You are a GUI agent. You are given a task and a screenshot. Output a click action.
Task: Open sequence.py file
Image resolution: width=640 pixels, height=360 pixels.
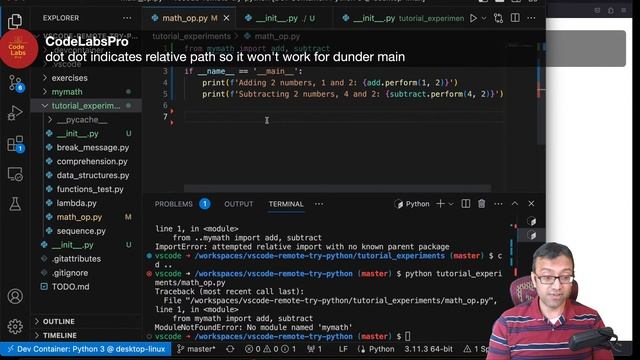point(81,231)
